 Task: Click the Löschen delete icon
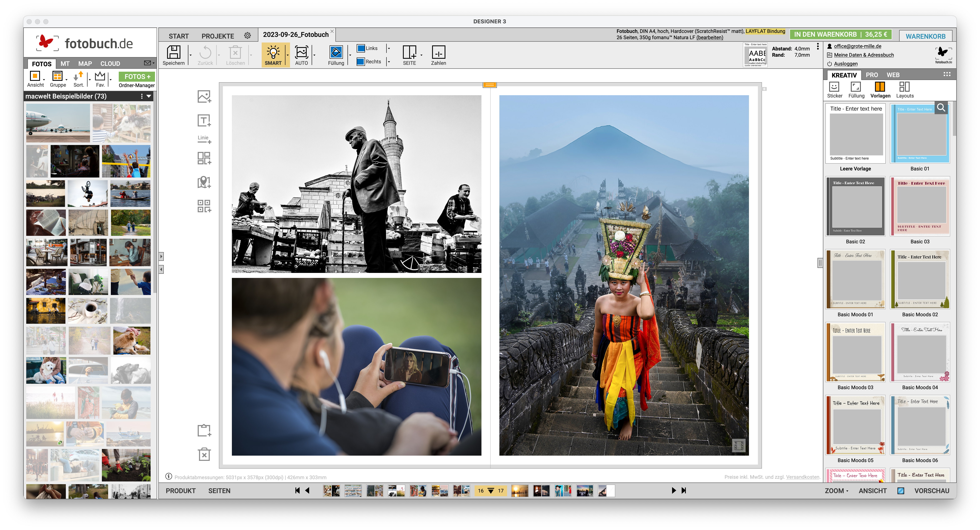point(235,52)
